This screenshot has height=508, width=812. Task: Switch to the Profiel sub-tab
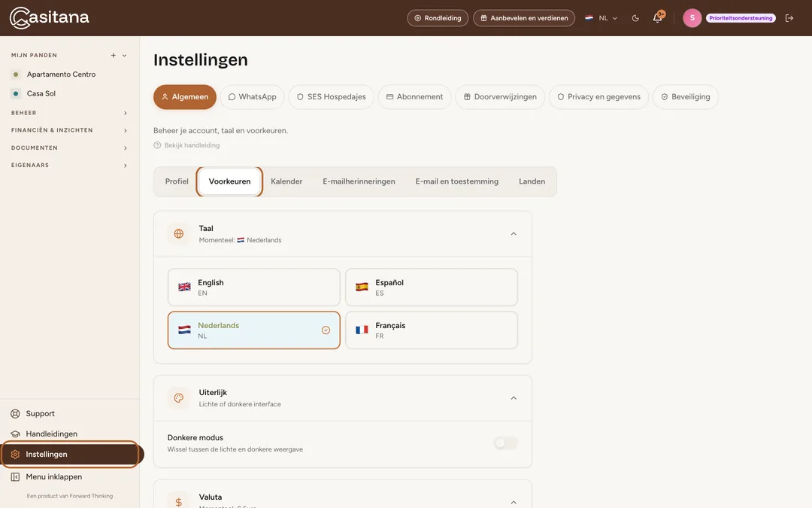coord(177,181)
